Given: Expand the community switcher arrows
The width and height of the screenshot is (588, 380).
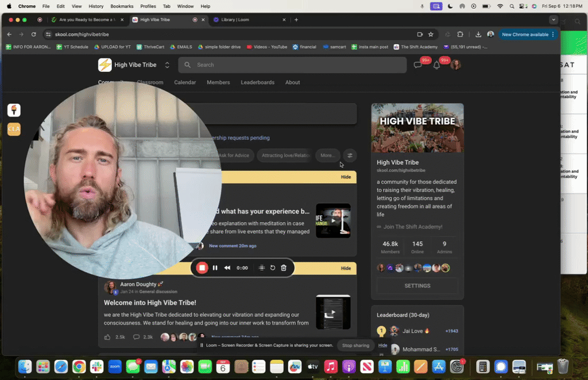Looking at the screenshot, I should [x=167, y=65].
